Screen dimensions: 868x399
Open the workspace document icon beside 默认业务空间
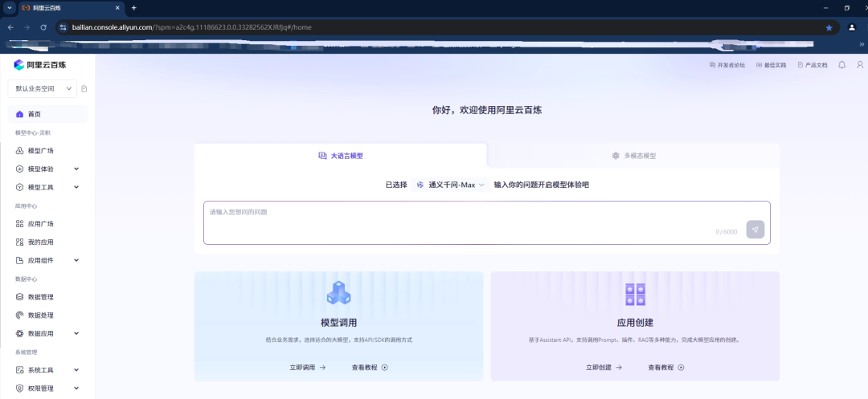tap(84, 88)
